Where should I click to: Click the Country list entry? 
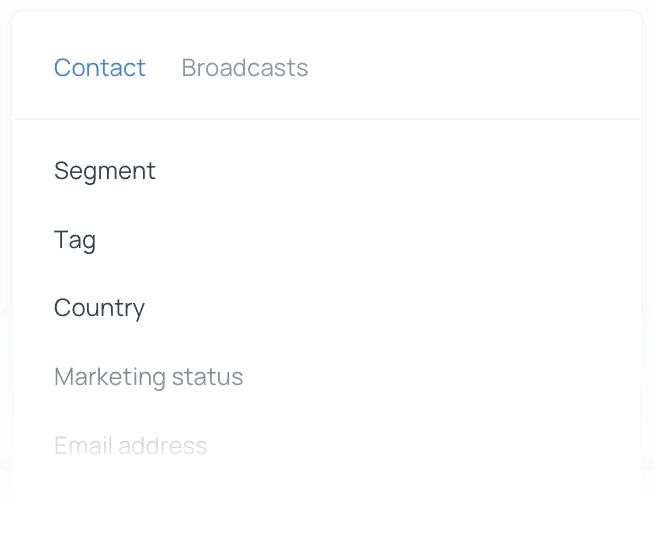[x=99, y=308]
